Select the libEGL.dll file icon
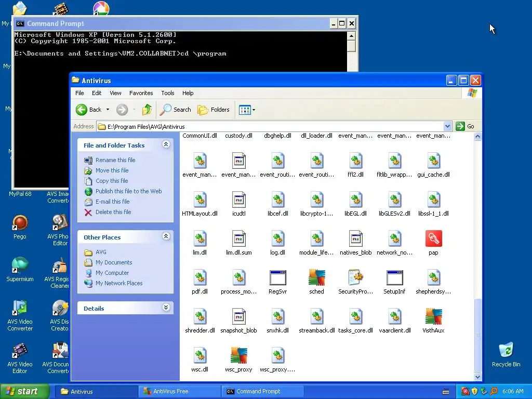 [355, 199]
